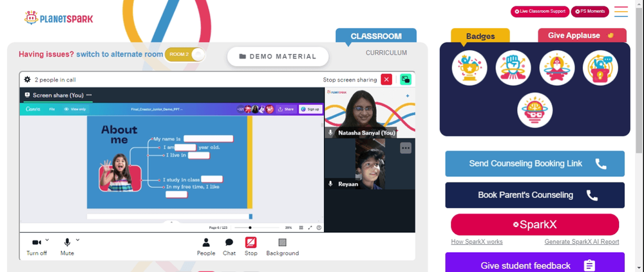Open Canva help question mark icon
The image size is (644, 272).
(x=319, y=228)
